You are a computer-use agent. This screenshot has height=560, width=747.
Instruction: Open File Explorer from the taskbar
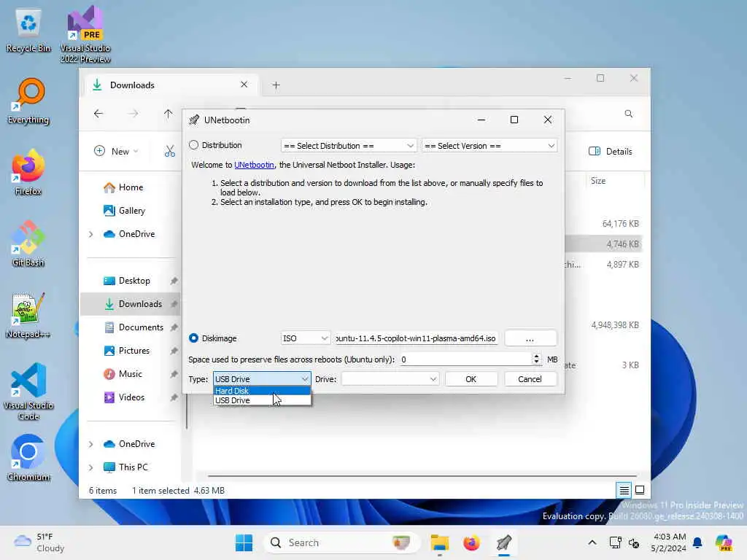click(x=439, y=542)
